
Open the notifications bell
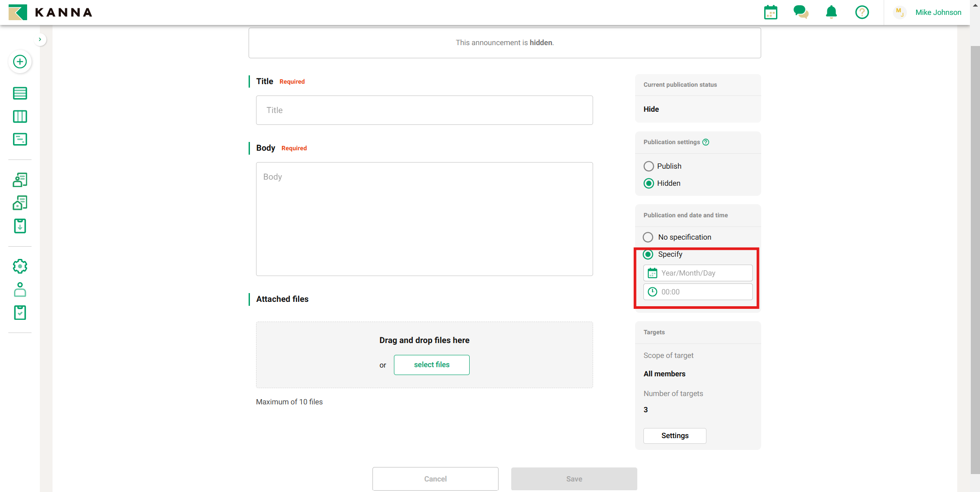click(x=831, y=12)
